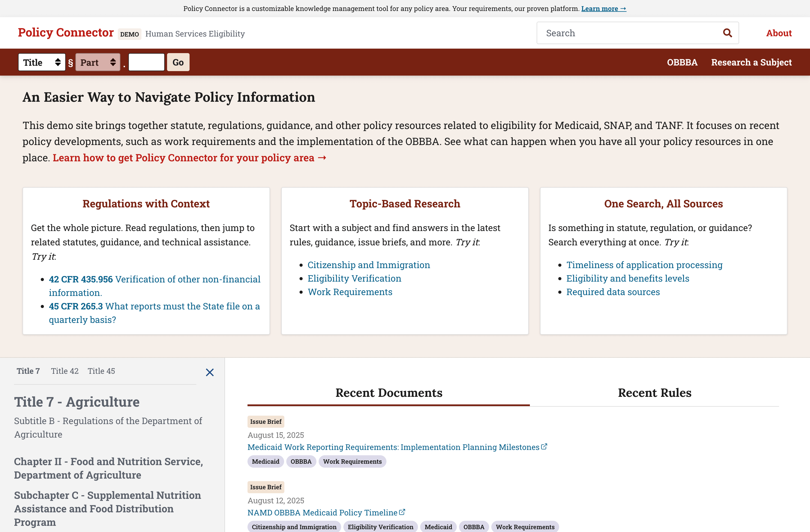This screenshot has height=532, width=810.
Task: Open Work Requirements topic link
Action: pos(350,292)
